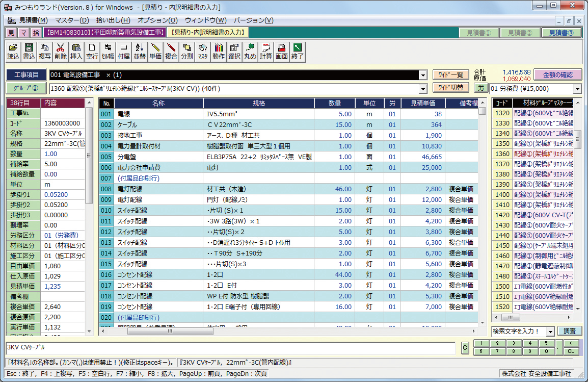Click the 見積単価 column header
The height and width of the screenshot is (382, 588).
click(423, 103)
